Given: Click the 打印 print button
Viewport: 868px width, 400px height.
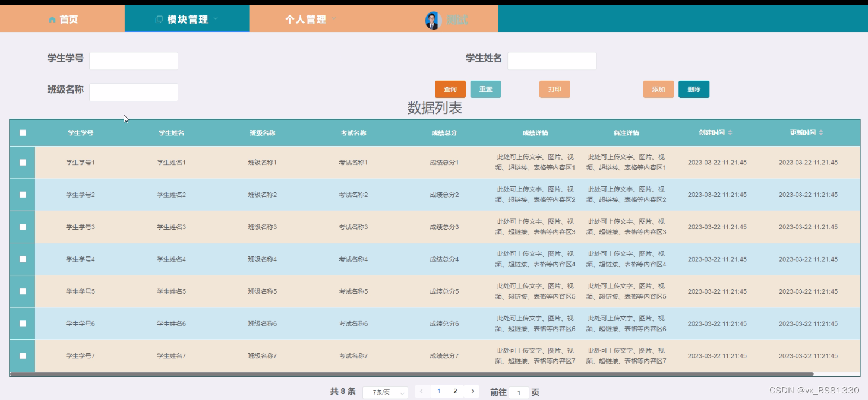Looking at the screenshot, I should coord(555,89).
